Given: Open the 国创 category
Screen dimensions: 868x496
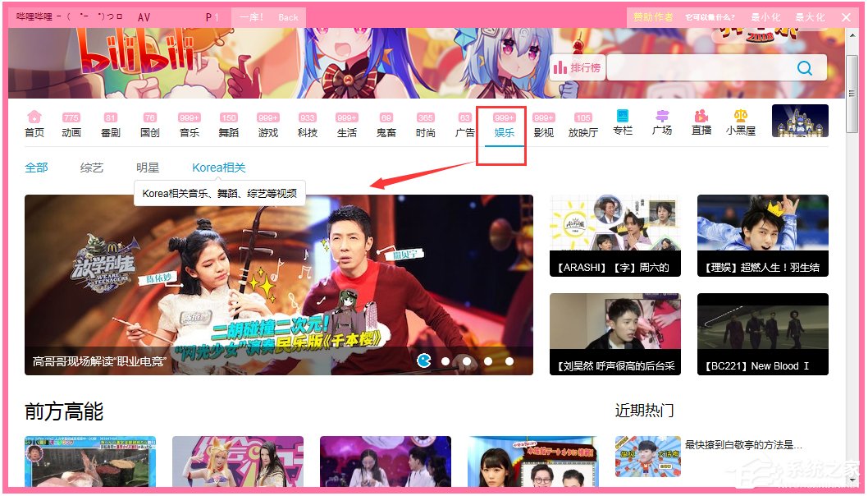Looking at the screenshot, I should tap(150, 125).
